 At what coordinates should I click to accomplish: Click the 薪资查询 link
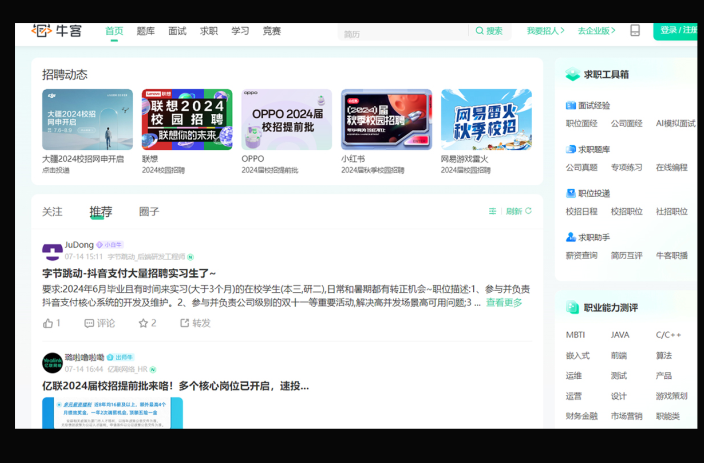(582, 256)
